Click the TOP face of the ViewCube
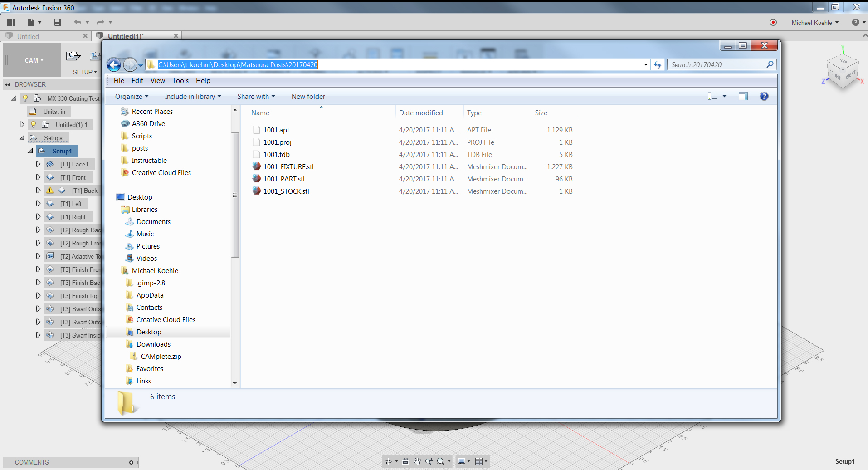Viewport: 868px width, 470px height. pos(843,61)
